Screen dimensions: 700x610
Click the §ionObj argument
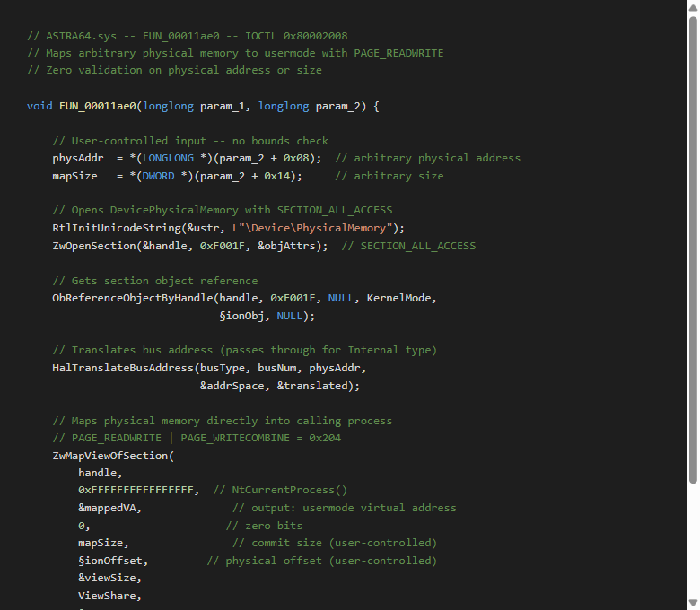[x=241, y=316]
